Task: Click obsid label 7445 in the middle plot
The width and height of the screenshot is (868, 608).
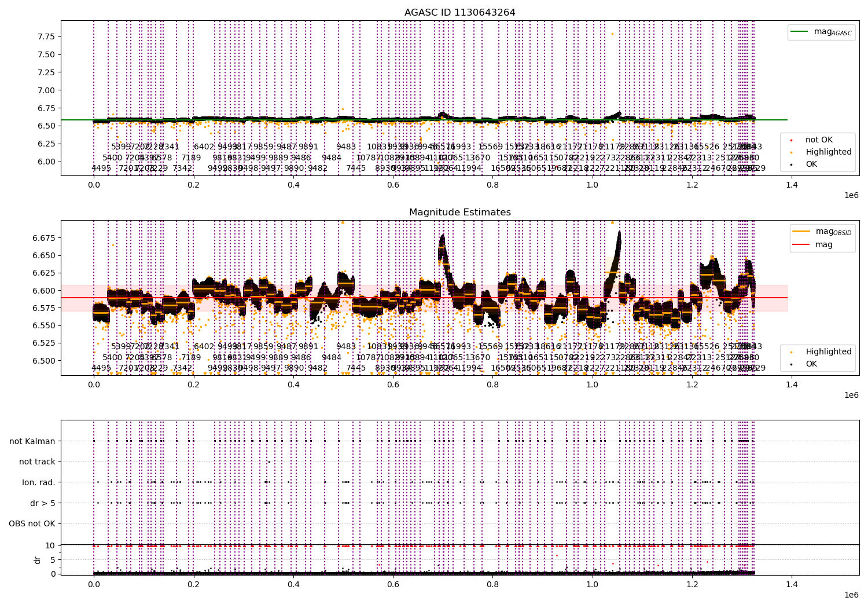Action: tap(356, 368)
